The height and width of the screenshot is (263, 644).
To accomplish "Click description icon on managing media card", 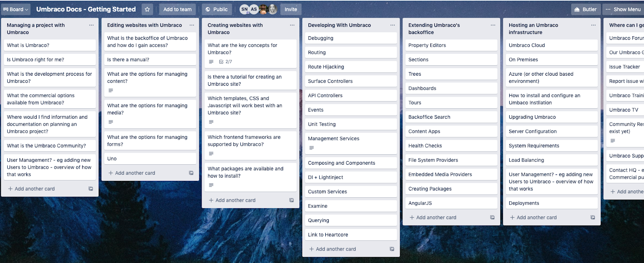I will (x=111, y=122).
